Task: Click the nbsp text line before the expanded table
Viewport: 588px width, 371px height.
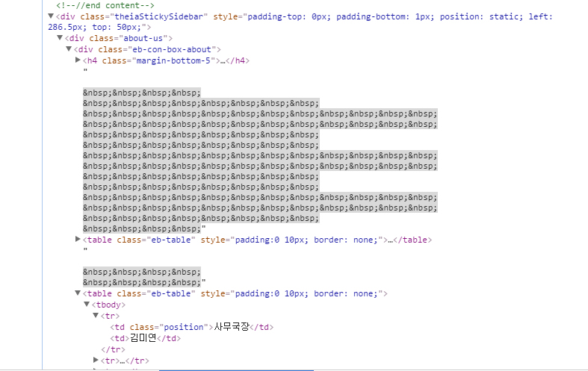Action: point(144,283)
